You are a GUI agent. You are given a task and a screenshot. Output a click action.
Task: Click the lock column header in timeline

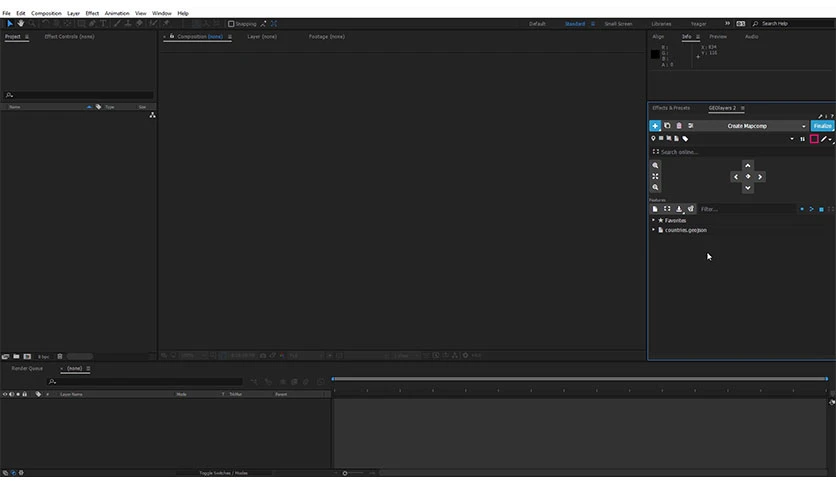pyautogui.click(x=25, y=394)
